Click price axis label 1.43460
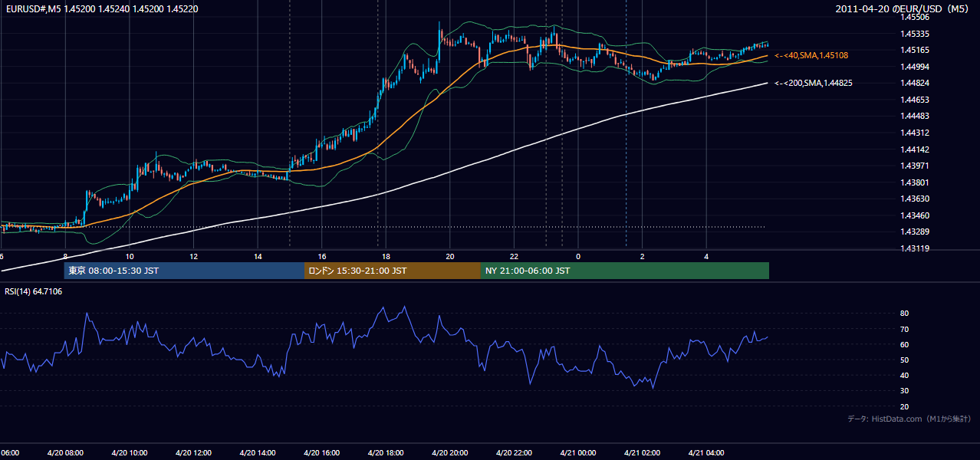 click(x=914, y=215)
